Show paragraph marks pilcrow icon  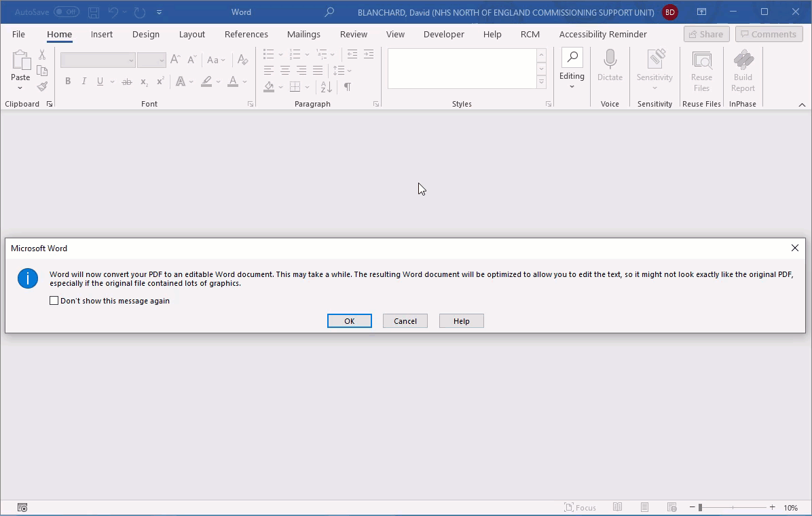tap(348, 86)
